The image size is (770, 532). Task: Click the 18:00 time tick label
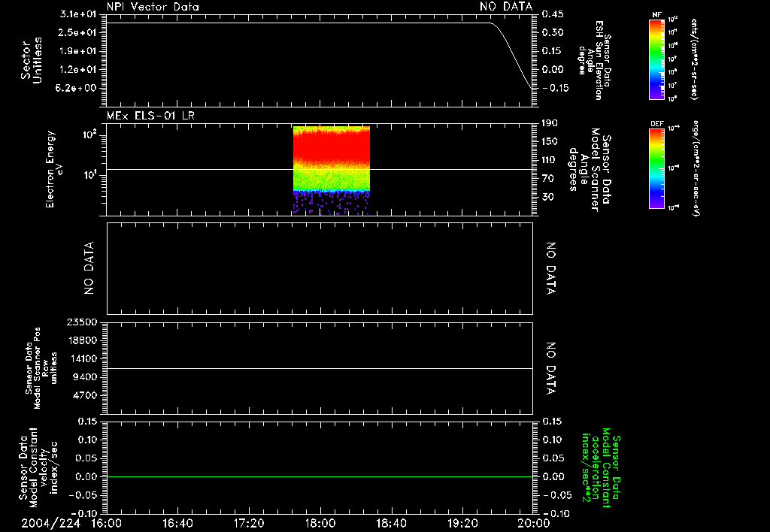[x=320, y=523]
